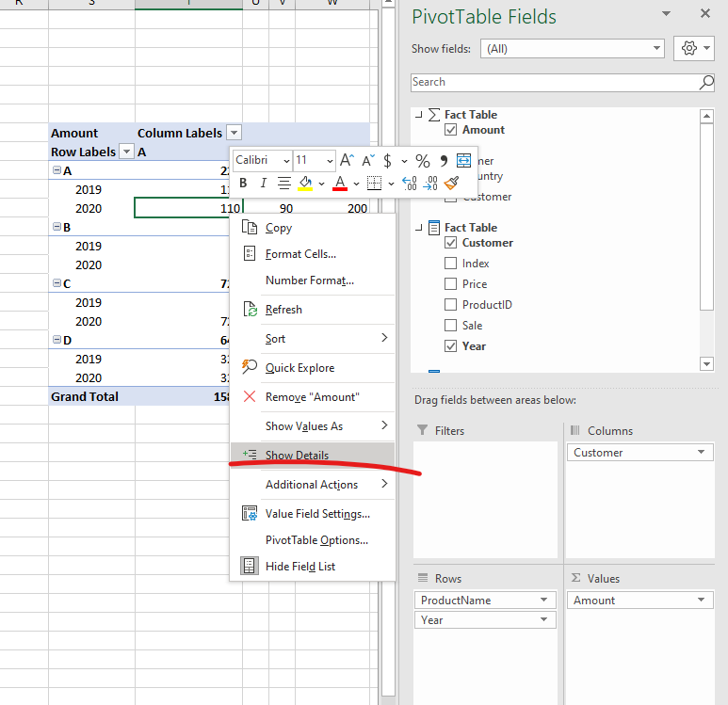This screenshot has height=705, width=728.
Task: Open Additional Actions submenu
Action: (313, 484)
